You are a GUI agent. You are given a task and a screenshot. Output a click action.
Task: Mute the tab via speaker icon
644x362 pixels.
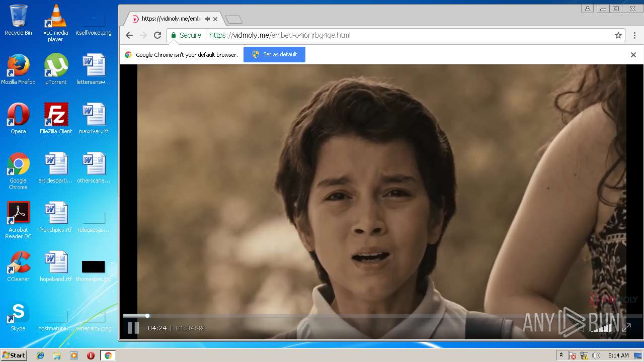207,19
